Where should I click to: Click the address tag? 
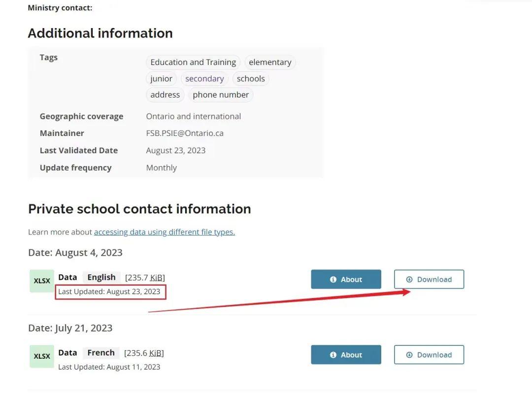[x=165, y=95]
